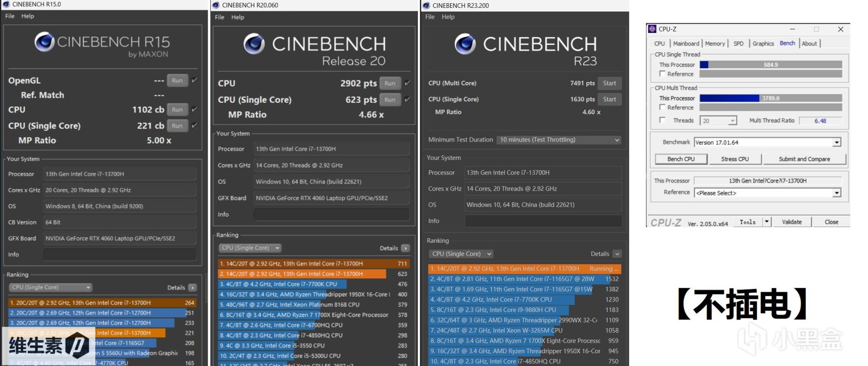Click the Cinebench R15.0 title bar icon
Image resolution: width=868 pixels, height=366 pixels.
pyautogui.click(x=6, y=4)
